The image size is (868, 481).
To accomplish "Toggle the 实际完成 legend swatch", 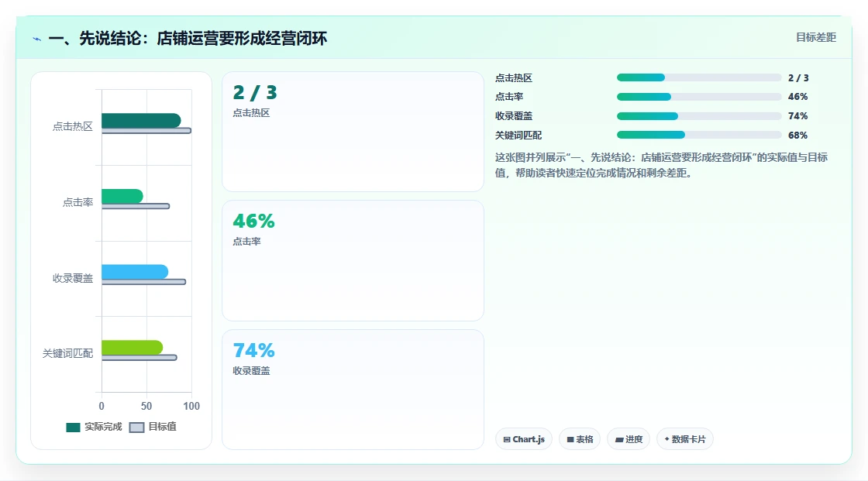I will (73, 427).
